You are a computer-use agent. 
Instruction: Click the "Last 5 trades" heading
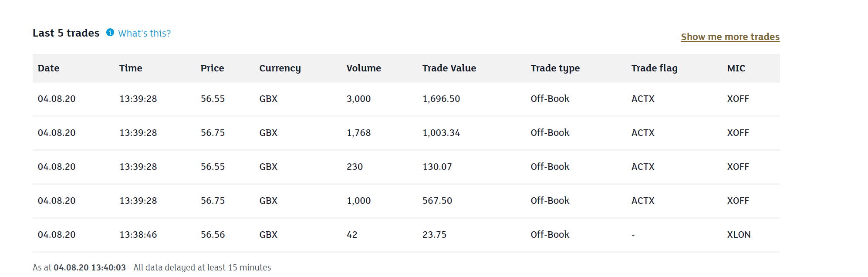66,33
